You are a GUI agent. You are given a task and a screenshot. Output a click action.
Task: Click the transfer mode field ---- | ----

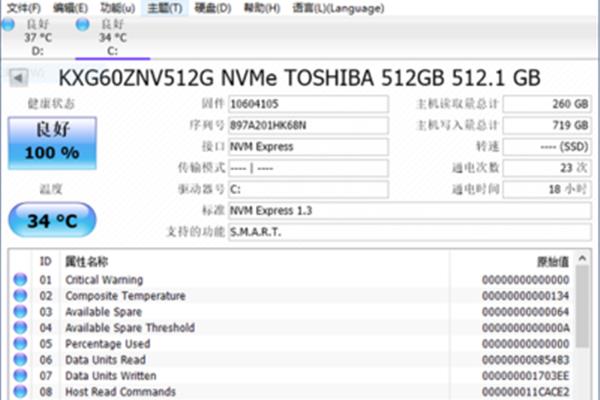point(308,168)
